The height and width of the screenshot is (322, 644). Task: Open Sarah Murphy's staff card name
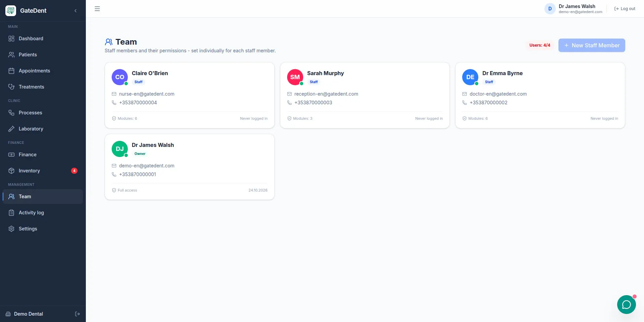tap(325, 73)
